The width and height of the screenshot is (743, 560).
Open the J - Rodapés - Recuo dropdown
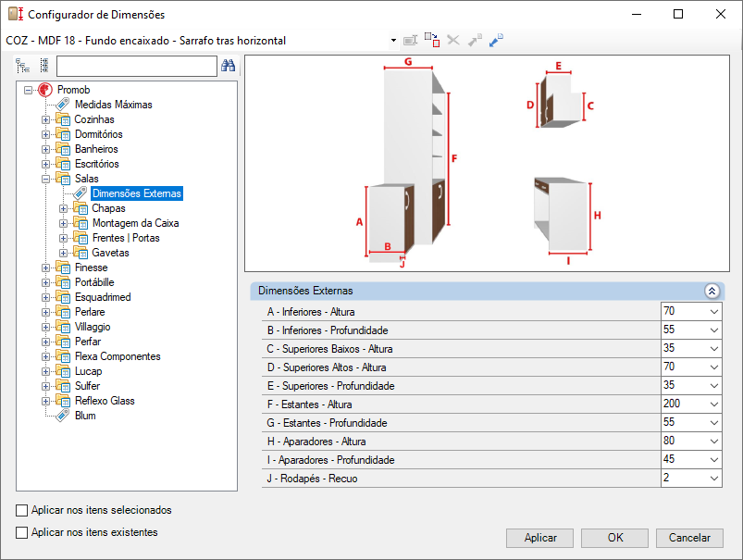[714, 479]
